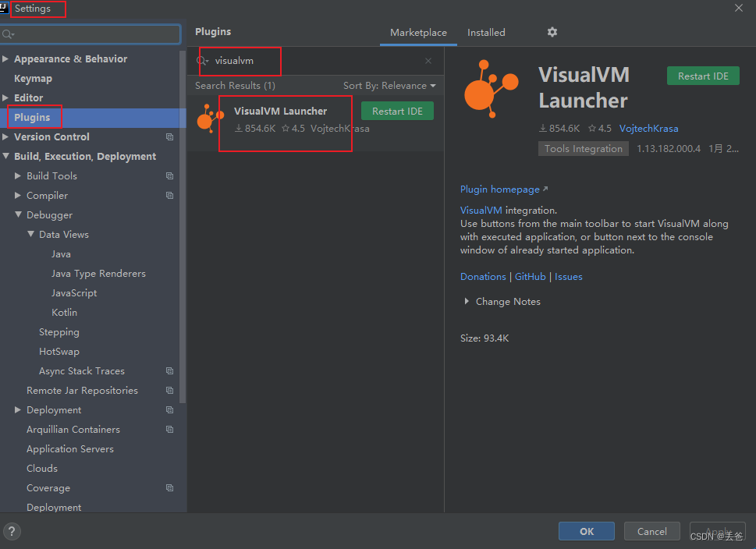Open the VisualVM integration link
Image resolution: width=756 pixels, height=549 pixels.
tap(481, 210)
